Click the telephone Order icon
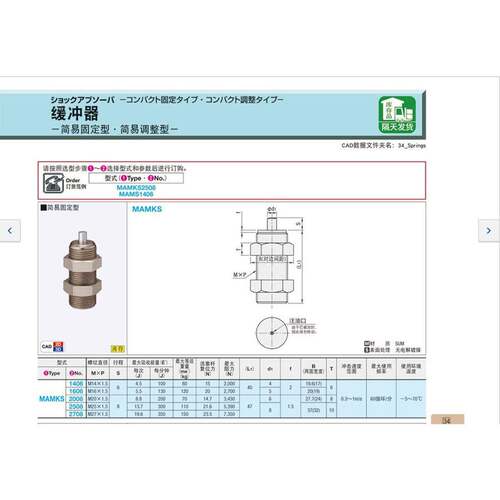Viewport: 500px width, 500px height. 53,183
